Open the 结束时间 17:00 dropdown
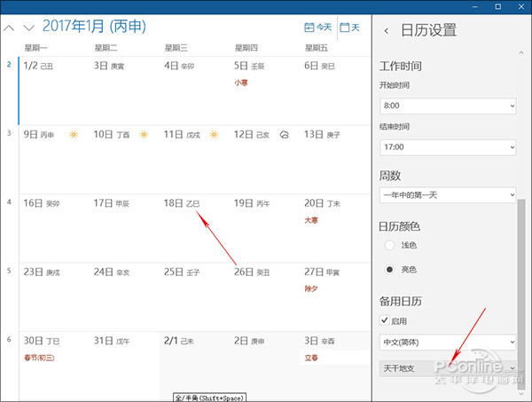Image resolution: width=532 pixels, height=402 pixels. [448, 147]
